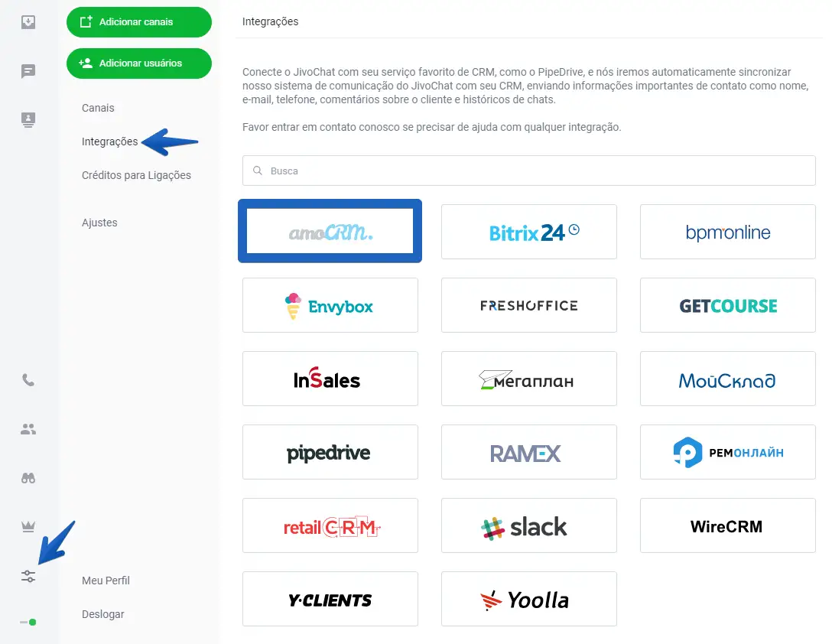Open the binoculars icon in sidebar
Image resolution: width=832 pixels, height=644 pixels.
(28, 478)
